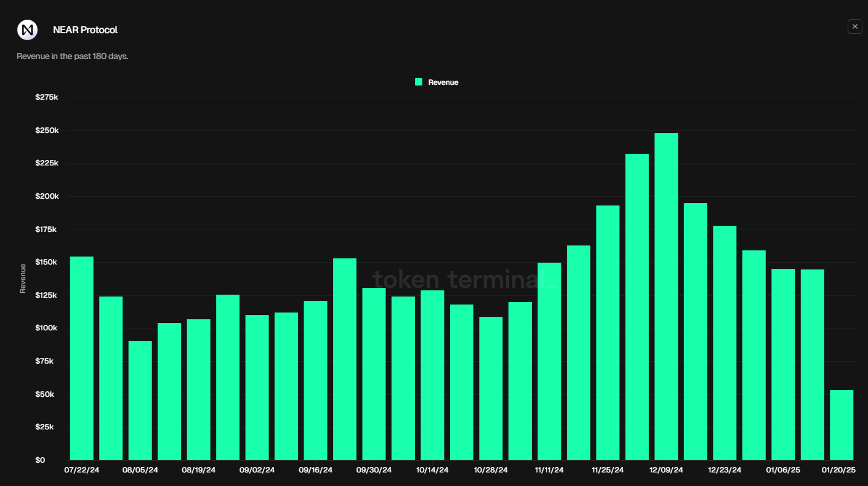Select the 08/19/24 revenue bar
The height and width of the screenshot is (486, 868).
(199, 389)
